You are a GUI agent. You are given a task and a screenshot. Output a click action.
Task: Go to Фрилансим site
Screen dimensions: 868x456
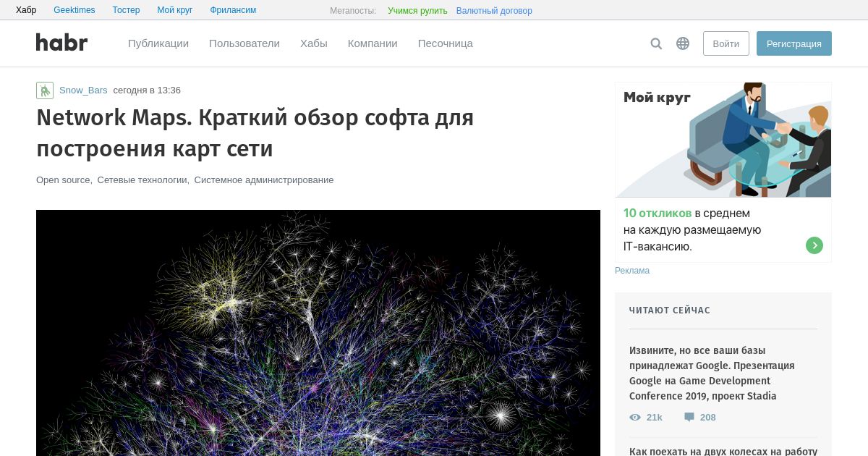[233, 10]
